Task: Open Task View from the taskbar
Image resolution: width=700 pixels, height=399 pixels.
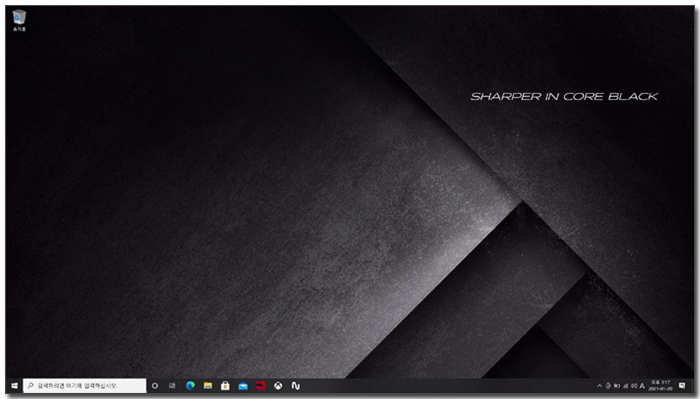Action: (172, 386)
